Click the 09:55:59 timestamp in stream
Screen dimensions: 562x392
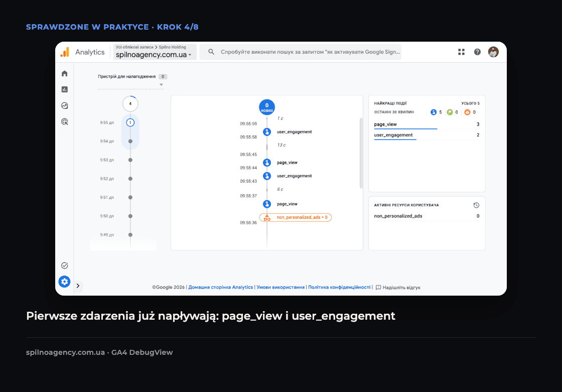click(248, 124)
